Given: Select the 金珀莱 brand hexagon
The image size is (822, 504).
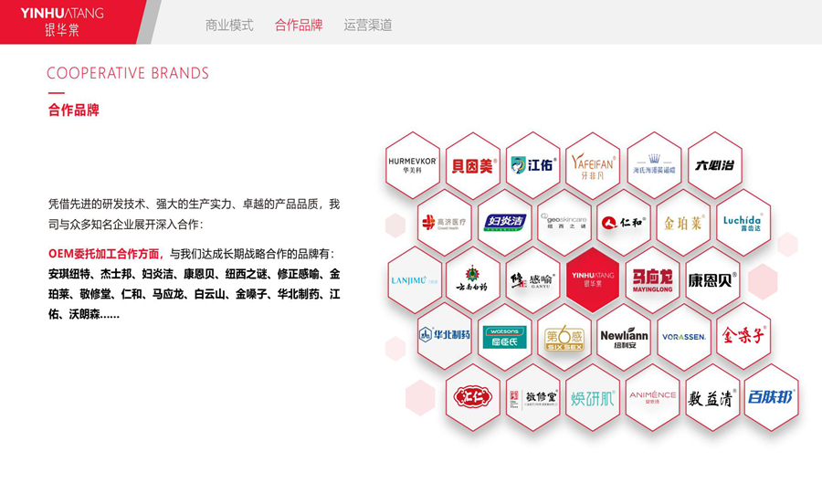Looking at the screenshot, I should click(x=683, y=223).
